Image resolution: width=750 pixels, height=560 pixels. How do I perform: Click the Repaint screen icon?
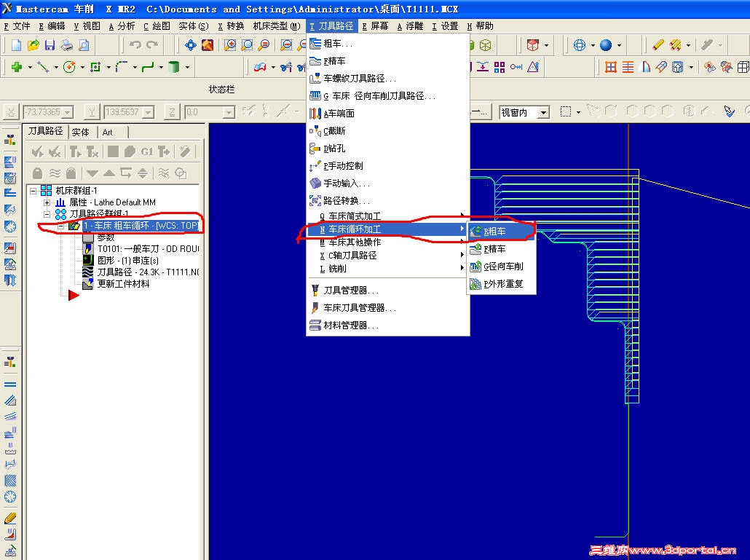coord(208,45)
